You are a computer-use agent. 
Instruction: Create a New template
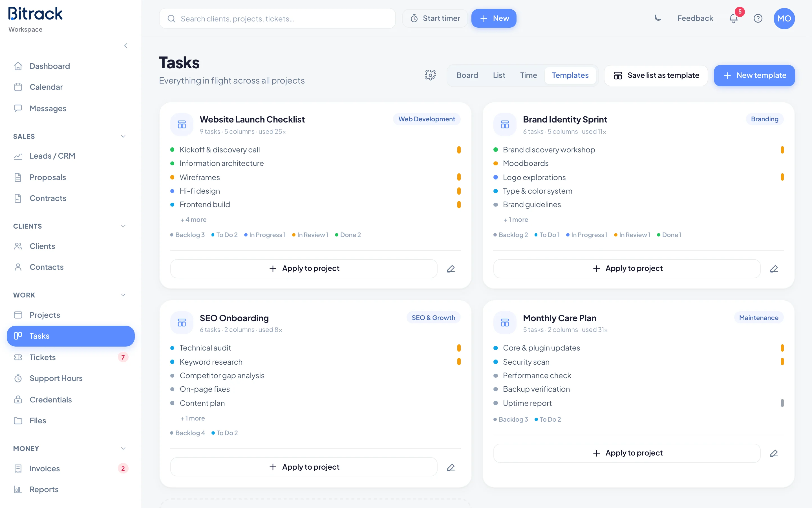pyautogui.click(x=754, y=75)
